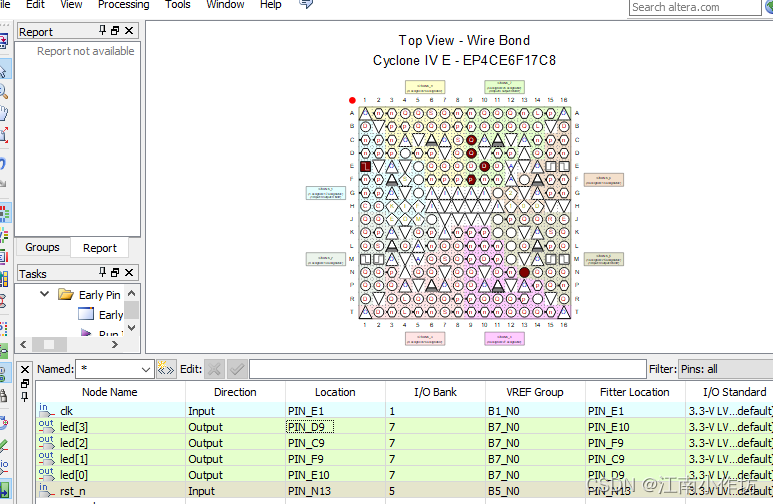
Task: Pin the Tasks panel
Action: pos(103,272)
